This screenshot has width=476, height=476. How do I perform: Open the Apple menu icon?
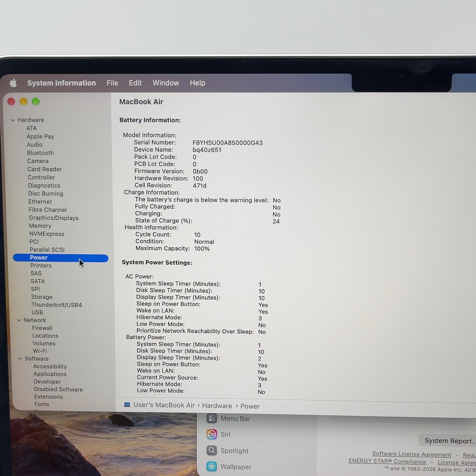click(x=13, y=83)
